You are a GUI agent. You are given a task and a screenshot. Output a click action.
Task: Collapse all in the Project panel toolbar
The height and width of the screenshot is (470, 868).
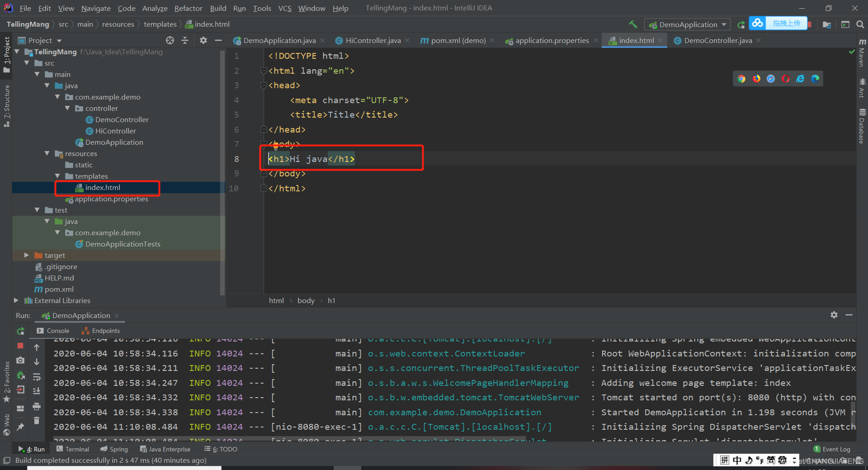click(x=185, y=40)
